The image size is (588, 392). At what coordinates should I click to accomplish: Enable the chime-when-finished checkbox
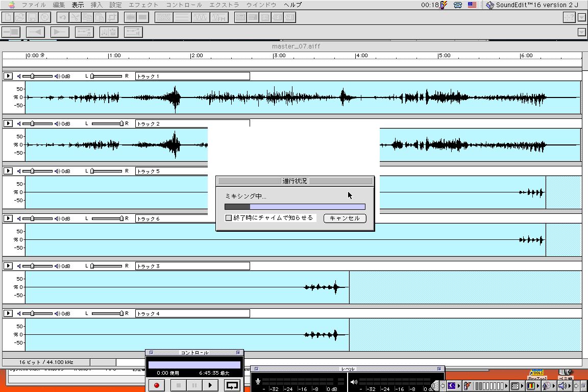[228, 218]
